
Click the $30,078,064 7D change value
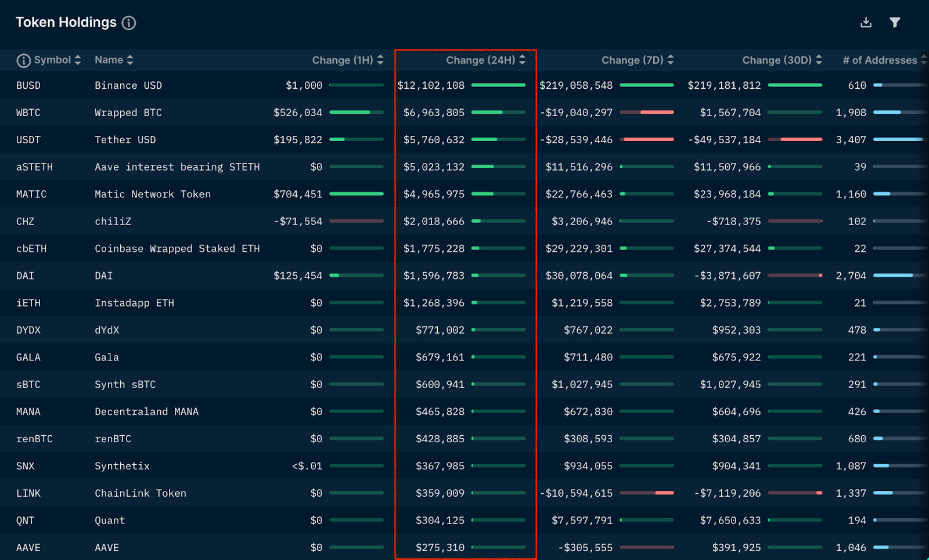tap(579, 276)
